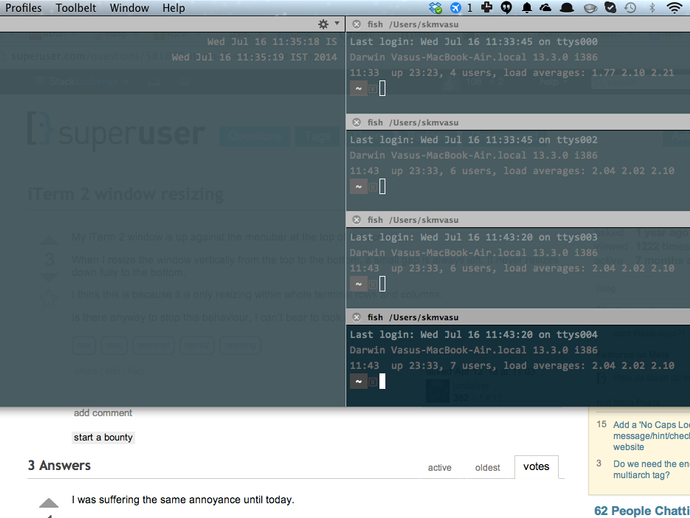
Task: Click the blue airplane menu bar icon
Action: (x=456, y=7)
